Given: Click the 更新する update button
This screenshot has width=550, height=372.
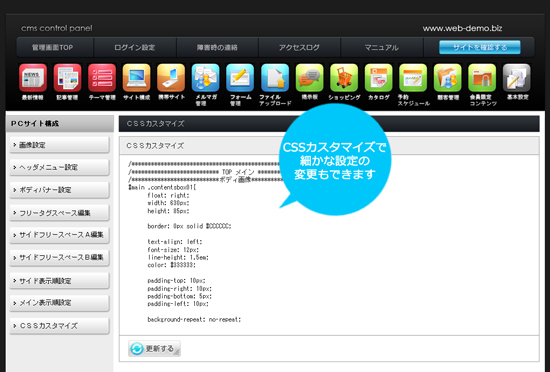Looking at the screenshot, I should coord(154,349).
